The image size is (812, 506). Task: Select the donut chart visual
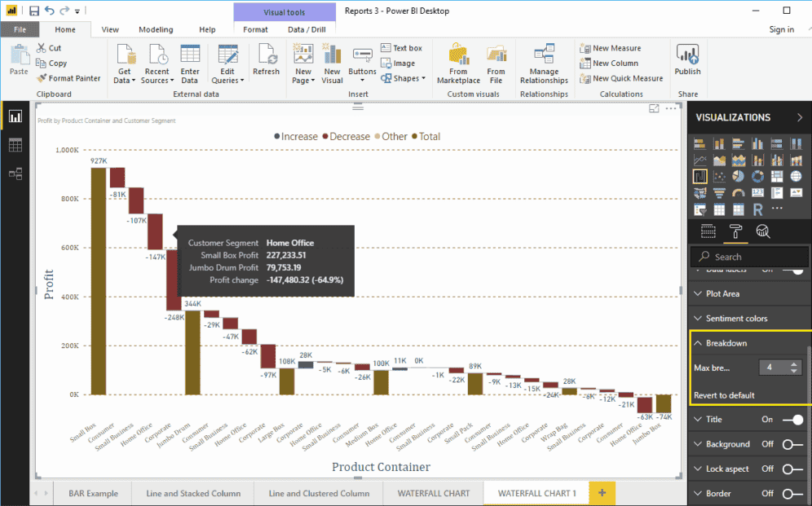[757, 177]
